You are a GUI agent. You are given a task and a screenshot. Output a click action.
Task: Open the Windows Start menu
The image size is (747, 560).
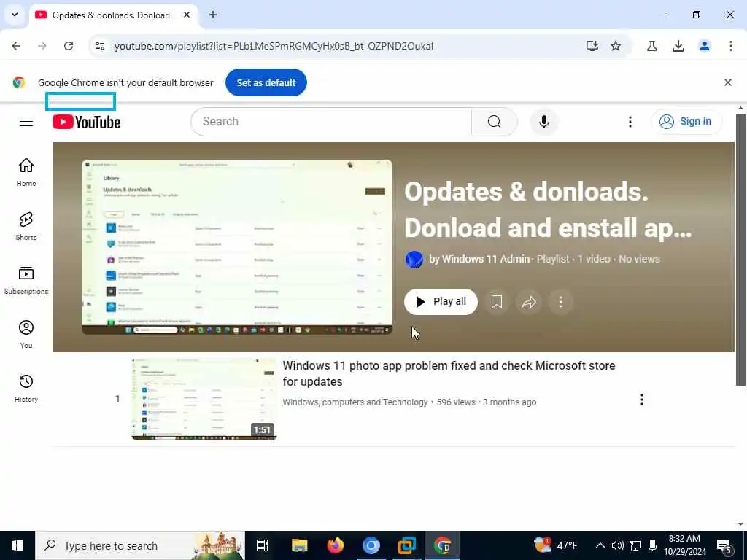pyautogui.click(x=18, y=545)
